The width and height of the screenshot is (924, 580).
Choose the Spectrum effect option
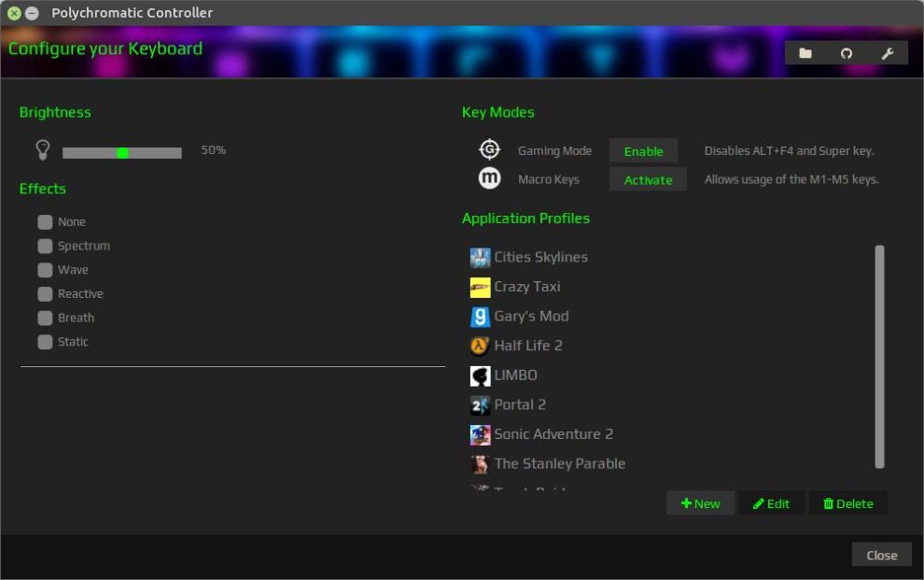(x=45, y=246)
